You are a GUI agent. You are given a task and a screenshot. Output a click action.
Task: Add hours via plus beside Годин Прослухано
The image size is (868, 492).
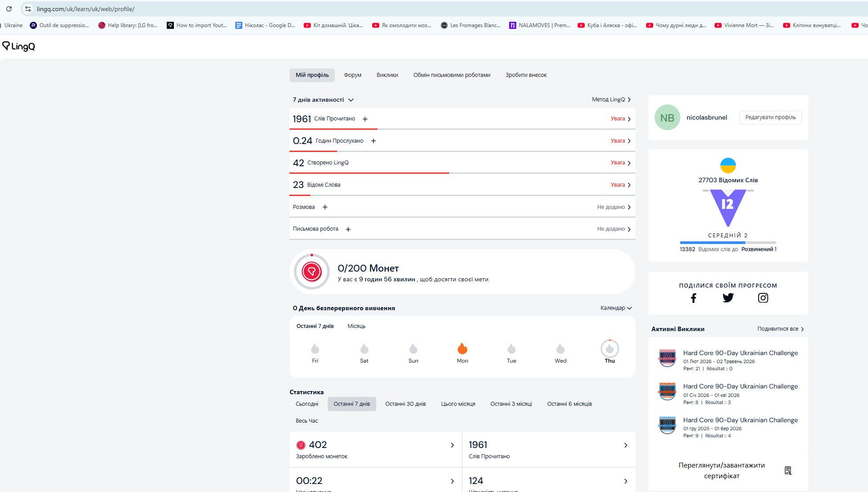click(x=374, y=141)
